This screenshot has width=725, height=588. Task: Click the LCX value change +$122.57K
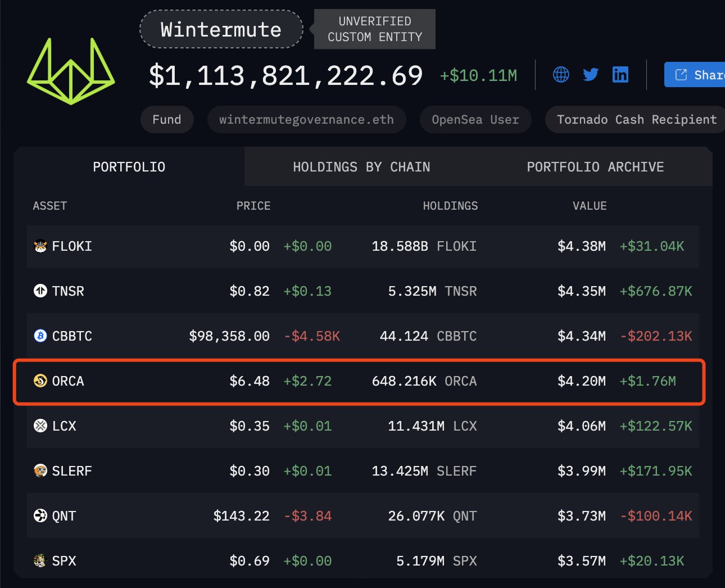click(x=656, y=426)
